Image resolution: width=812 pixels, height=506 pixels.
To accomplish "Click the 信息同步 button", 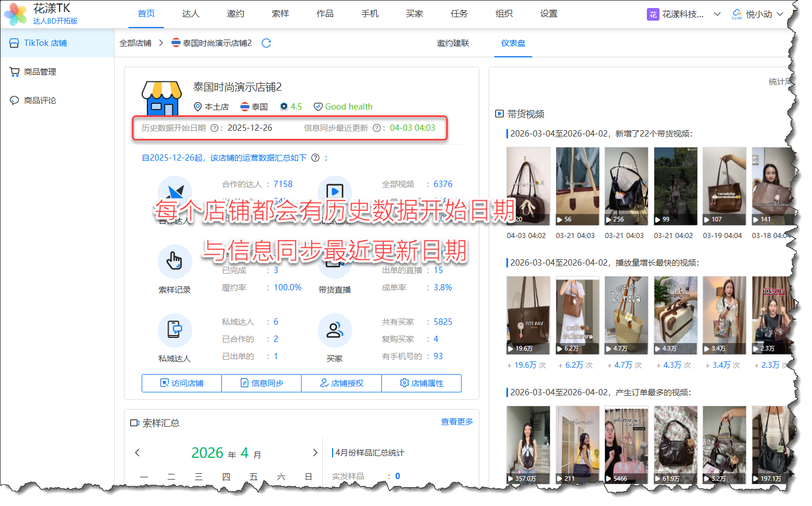I will (x=261, y=383).
